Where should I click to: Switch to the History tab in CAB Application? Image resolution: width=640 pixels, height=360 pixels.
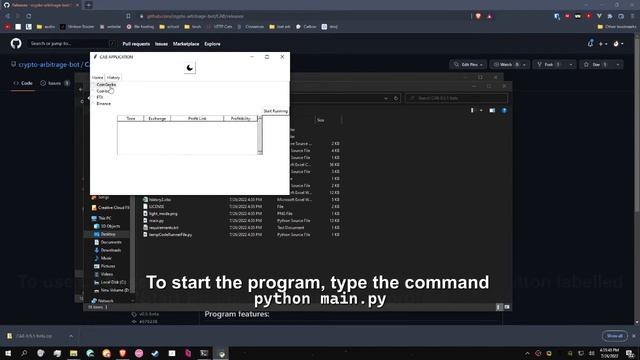click(x=113, y=77)
